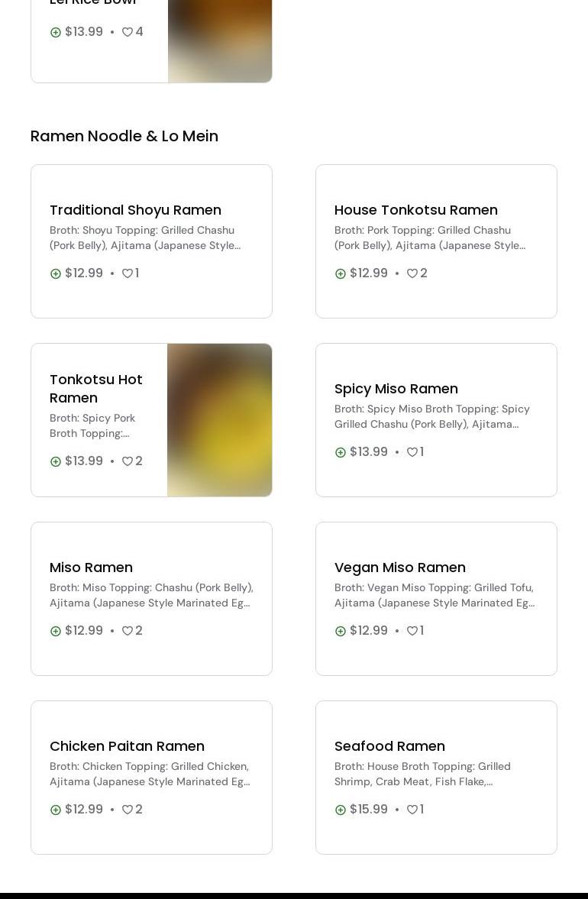Select the Seafood Ramen title

point(389,746)
